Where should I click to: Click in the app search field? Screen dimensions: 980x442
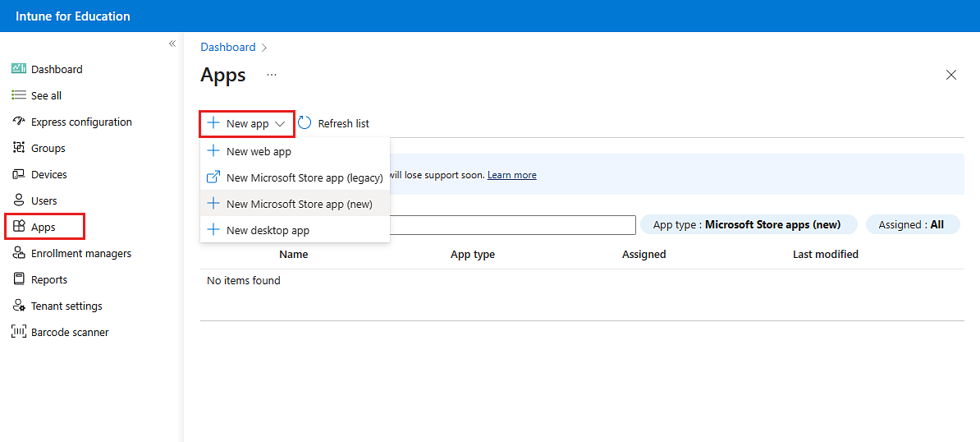tap(512, 224)
